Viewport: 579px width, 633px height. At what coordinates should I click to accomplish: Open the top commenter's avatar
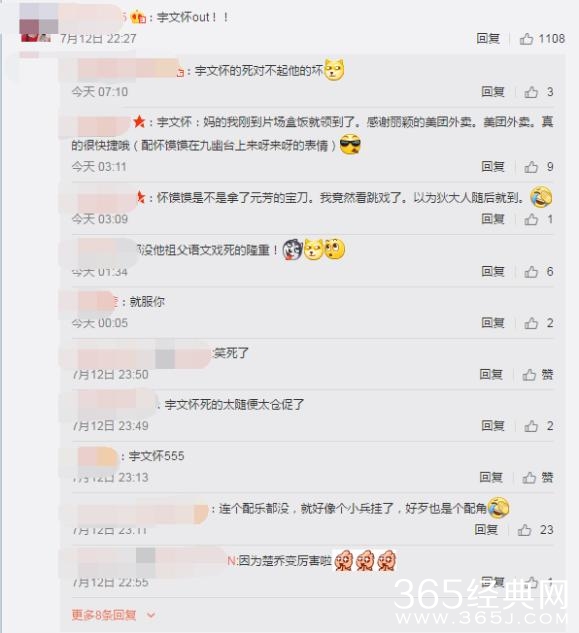(38, 22)
